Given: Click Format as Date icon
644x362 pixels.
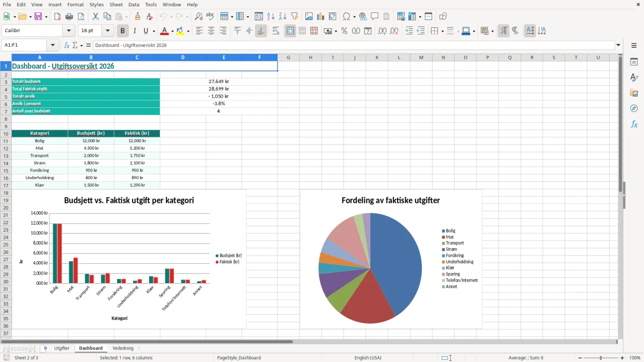Looking at the screenshot, I should [368, 31].
